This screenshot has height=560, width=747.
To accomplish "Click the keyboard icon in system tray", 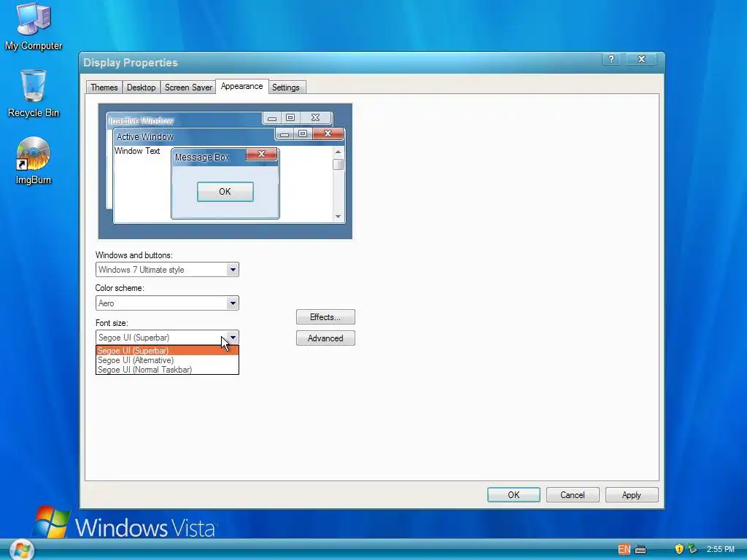I will (x=640, y=550).
